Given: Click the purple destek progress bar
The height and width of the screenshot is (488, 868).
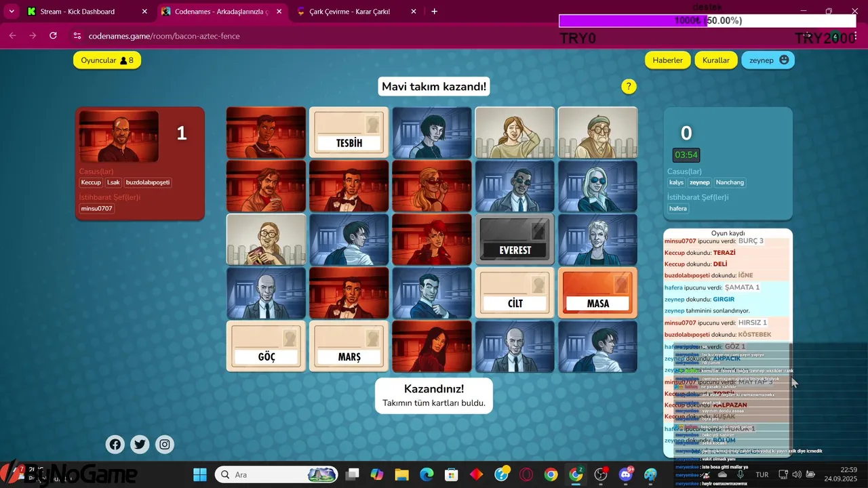Looking at the screenshot, I should tap(633, 21).
